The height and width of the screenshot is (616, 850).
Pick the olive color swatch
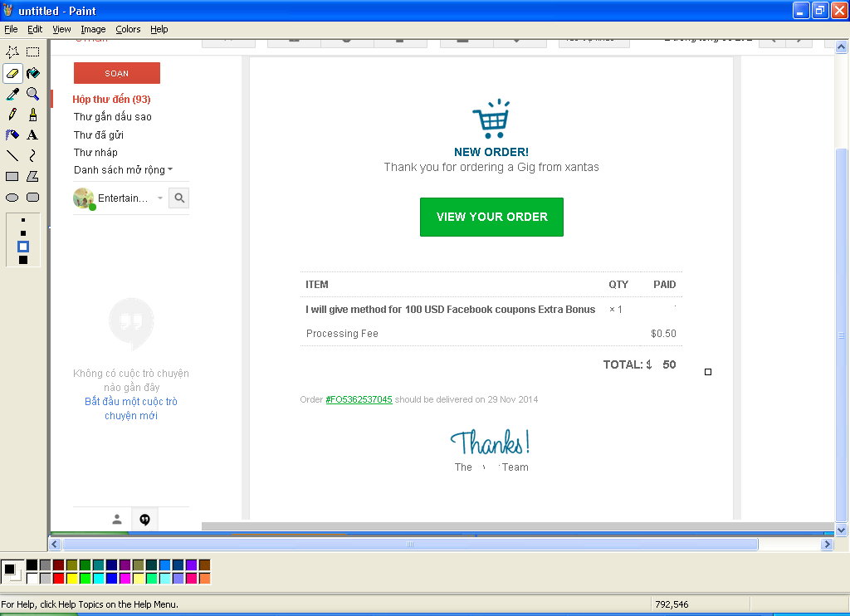coord(71,565)
